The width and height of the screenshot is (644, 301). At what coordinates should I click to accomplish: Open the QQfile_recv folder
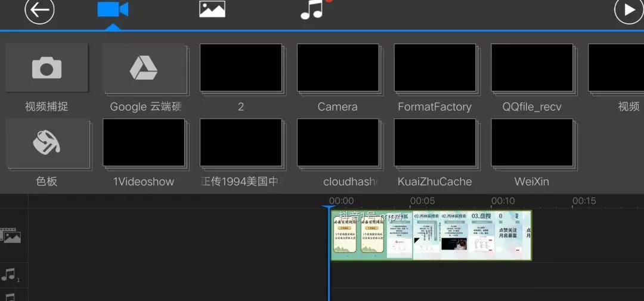point(532,68)
